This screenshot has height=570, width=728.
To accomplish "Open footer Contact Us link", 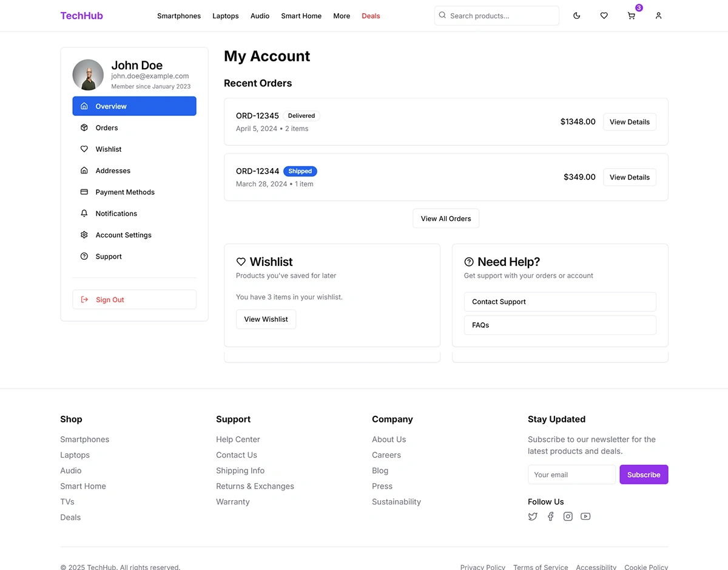I will [237, 455].
